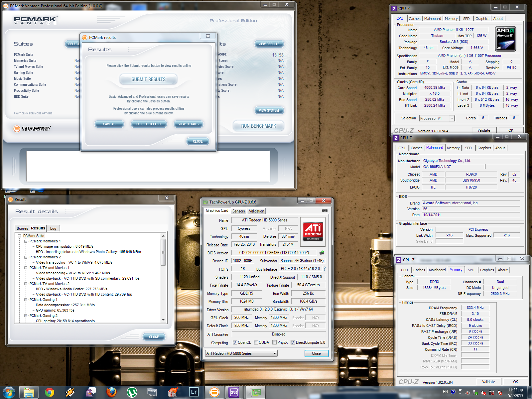Click Validate in the Memory CPU-Z window

pyautogui.click(x=488, y=382)
